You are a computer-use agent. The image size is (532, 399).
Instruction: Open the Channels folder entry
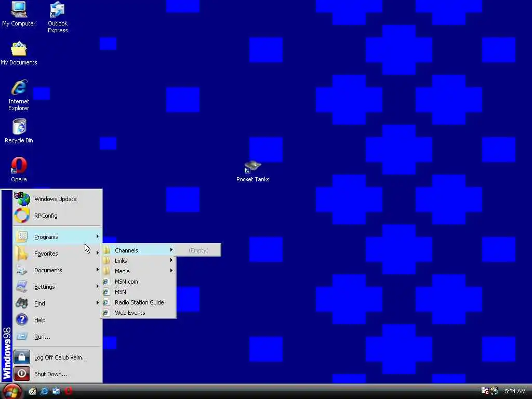(139, 250)
